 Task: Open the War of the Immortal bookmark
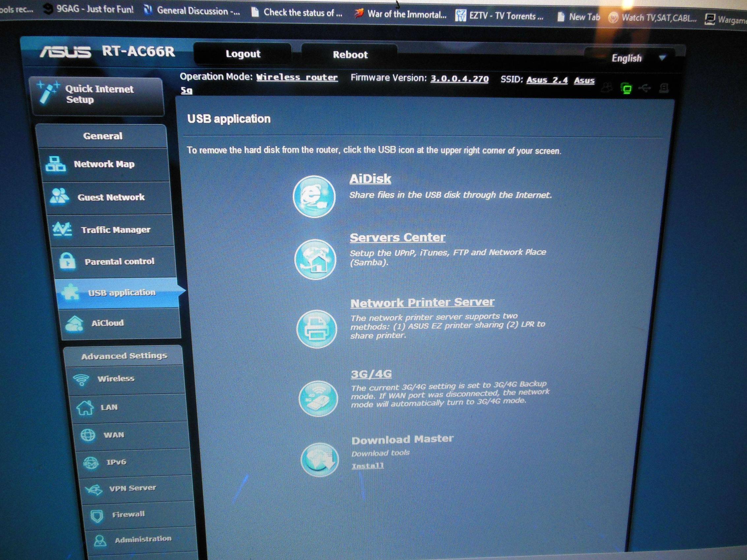click(401, 14)
